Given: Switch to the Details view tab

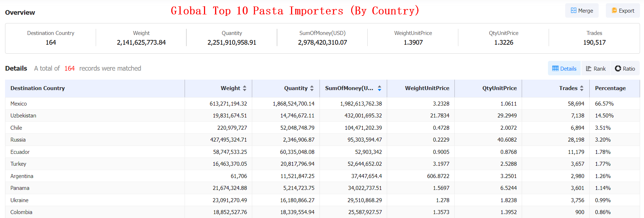Looking at the screenshot, I should (x=564, y=68).
